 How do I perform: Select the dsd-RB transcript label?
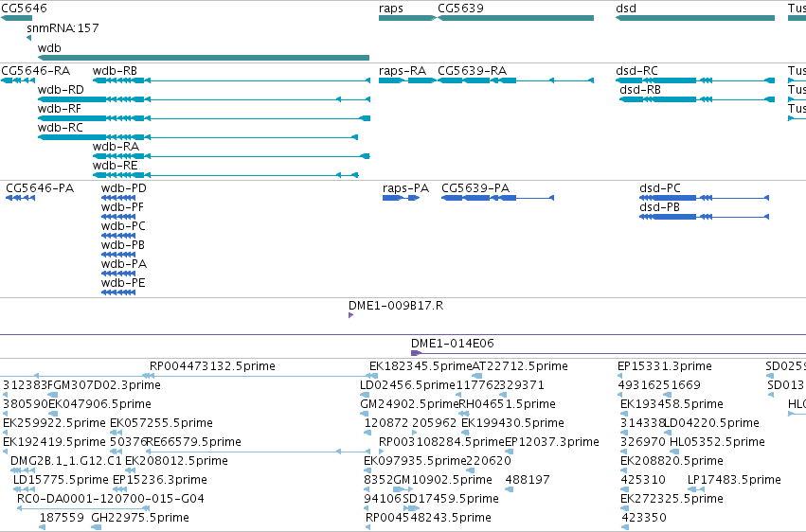(x=640, y=90)
